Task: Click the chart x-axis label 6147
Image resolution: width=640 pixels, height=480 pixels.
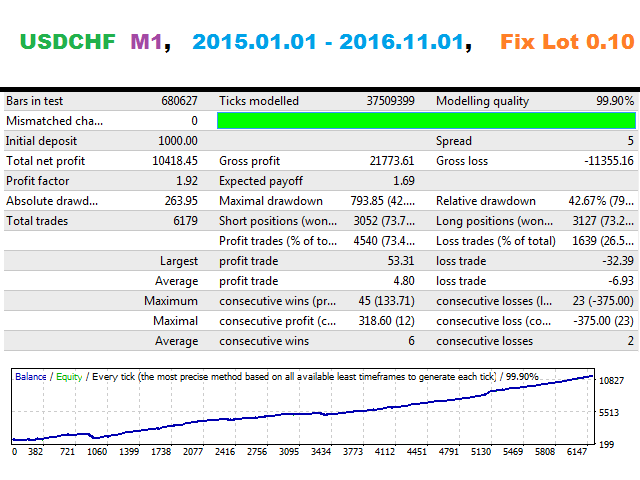Action: [576, 452]
